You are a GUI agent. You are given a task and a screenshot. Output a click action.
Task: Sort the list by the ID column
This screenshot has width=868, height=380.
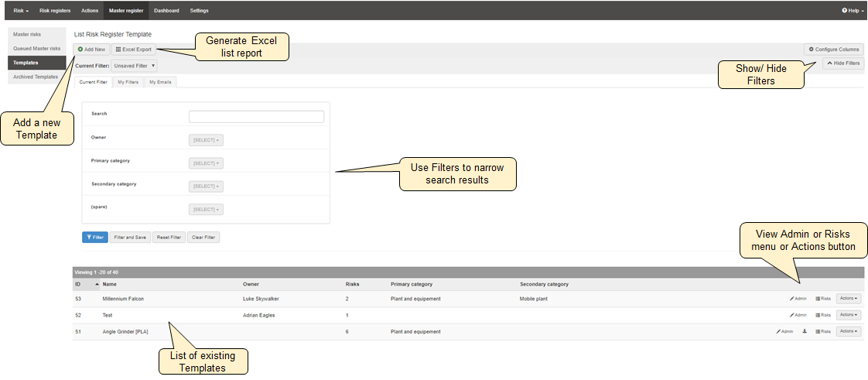click(78, 284)
